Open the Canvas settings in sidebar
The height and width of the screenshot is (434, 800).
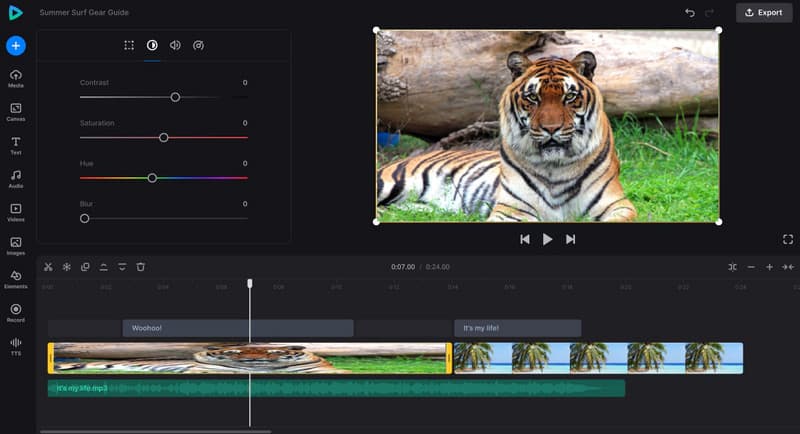click(x=16, y=111)
